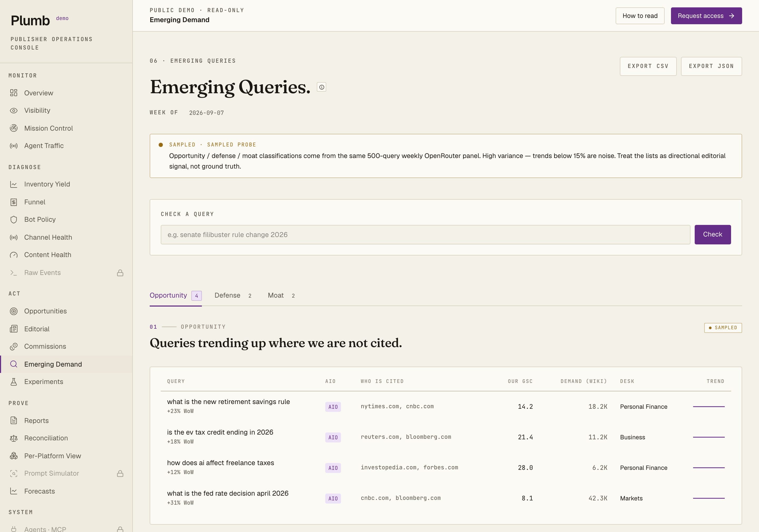Image resolution: width=759 pixels, height=532 pixels.
Task: Open Commissions coins icon
Action: coord(13,346)
